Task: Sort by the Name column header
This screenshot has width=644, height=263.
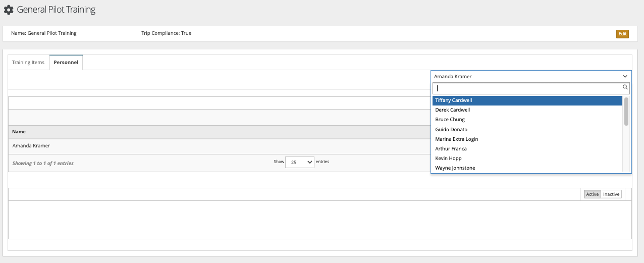Action: tap(19, 132)
